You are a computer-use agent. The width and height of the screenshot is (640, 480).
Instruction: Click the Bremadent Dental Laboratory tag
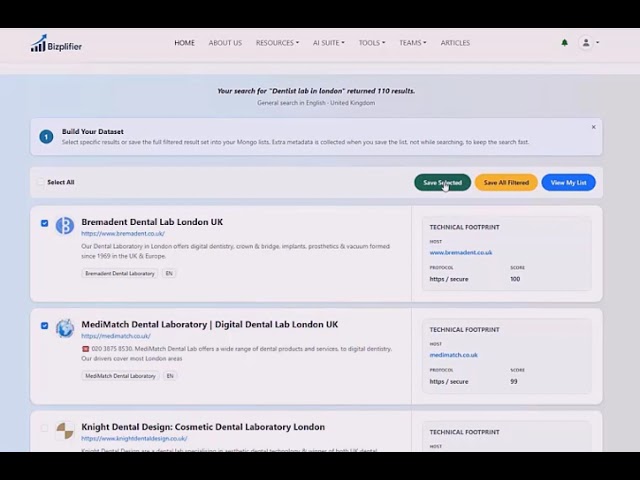[120, 273]
